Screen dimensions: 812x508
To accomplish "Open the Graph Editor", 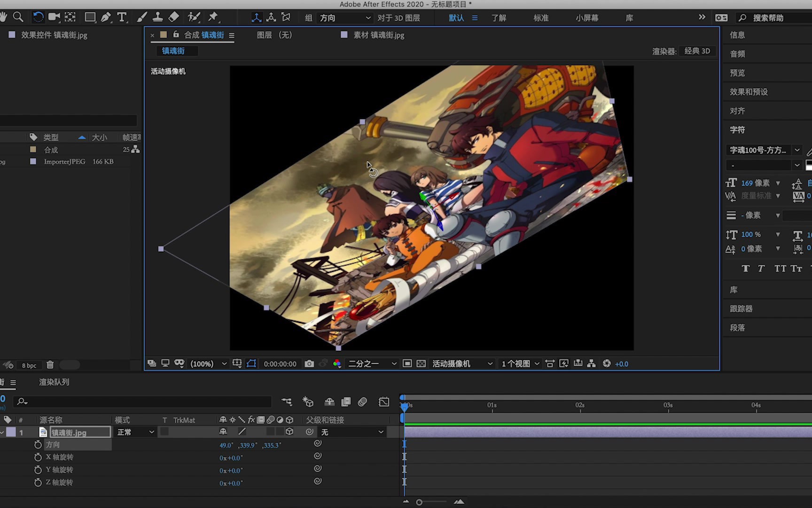I will (x=384, y=402).
